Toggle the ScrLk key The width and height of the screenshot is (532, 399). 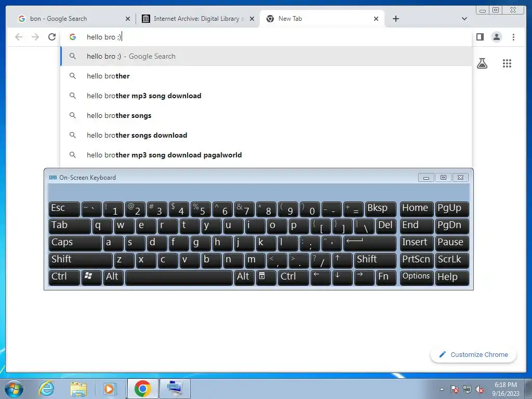point(452,260)
